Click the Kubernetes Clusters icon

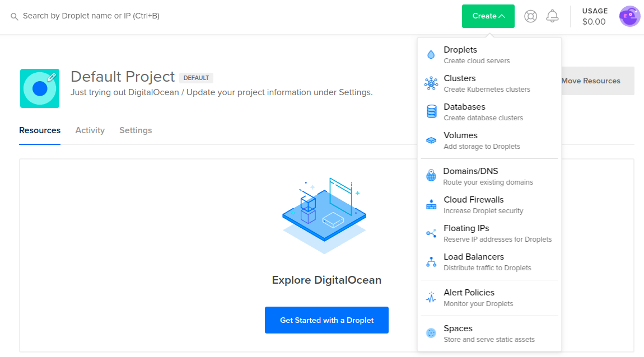click(431, 82)
